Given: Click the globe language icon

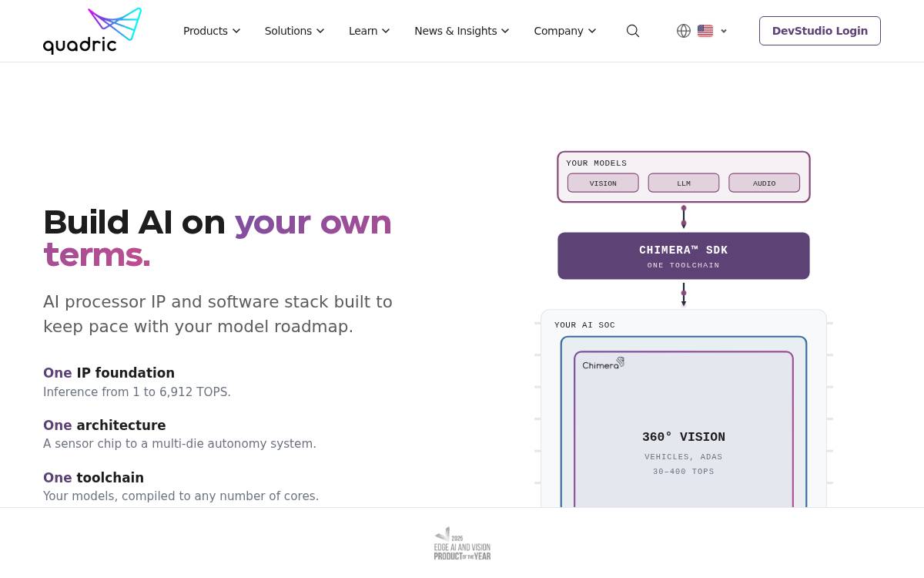Looking at the screenshot, I should coord(684,31).
